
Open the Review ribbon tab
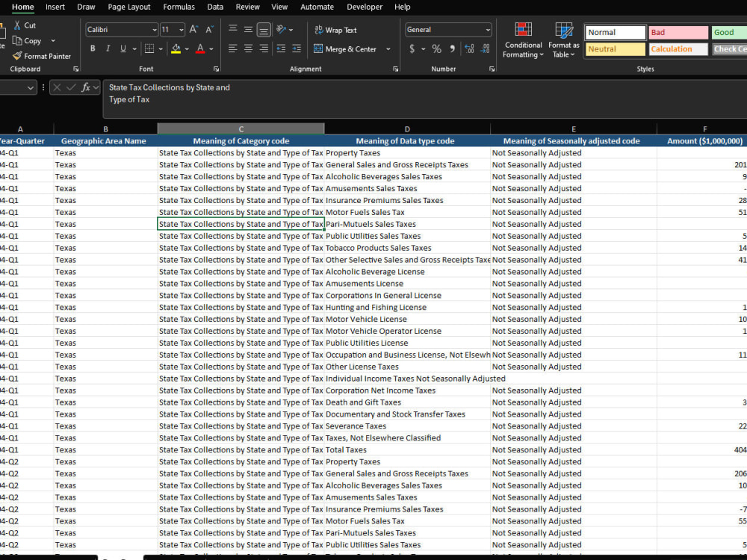click(248, 7)
